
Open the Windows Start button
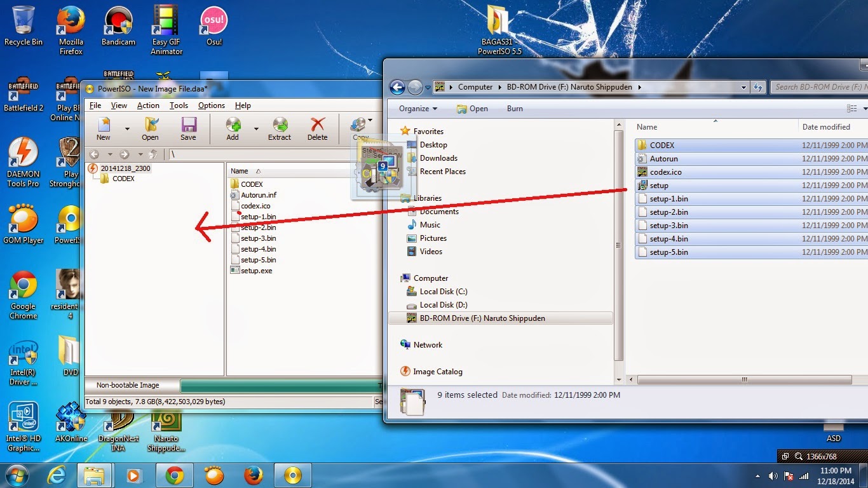[x=17, y=475]
